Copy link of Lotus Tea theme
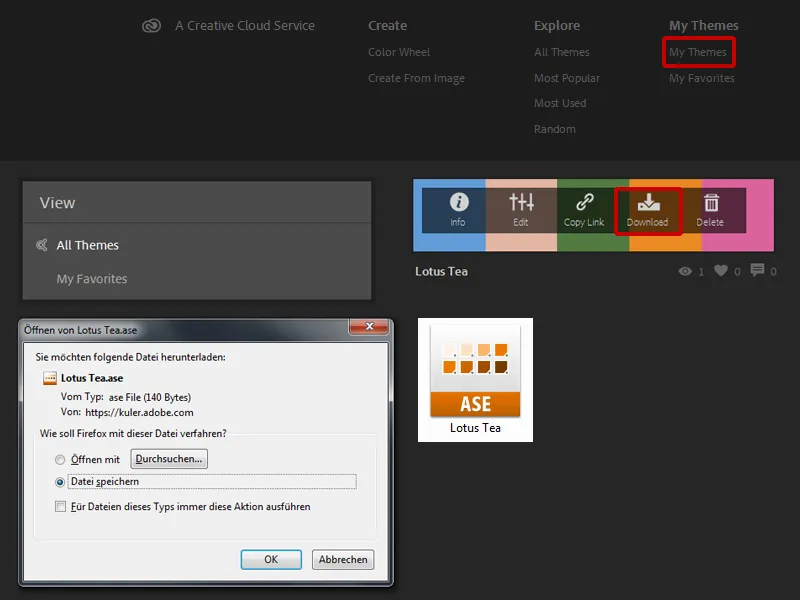Image resolution: width=800 pixels, height=600 pixels. tap(584, 210)
